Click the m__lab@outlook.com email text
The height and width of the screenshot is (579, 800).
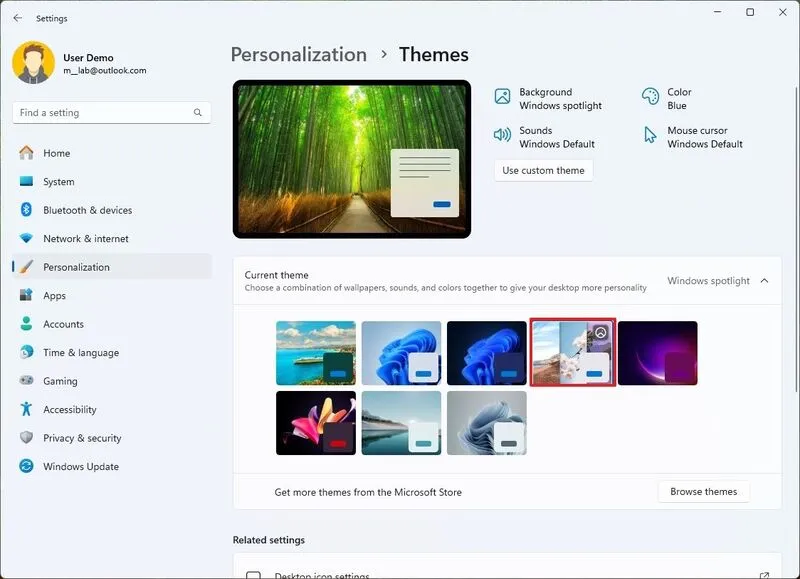pos(105,70)
